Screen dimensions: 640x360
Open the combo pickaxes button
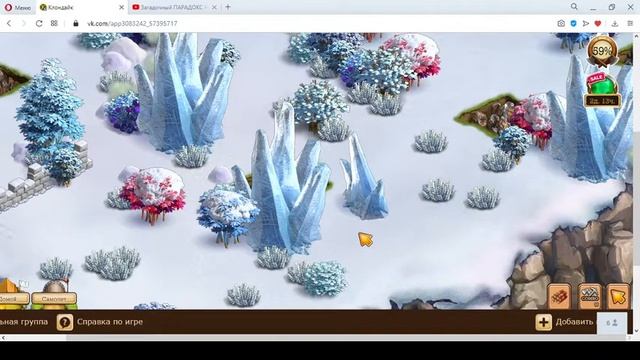(589, 296)
